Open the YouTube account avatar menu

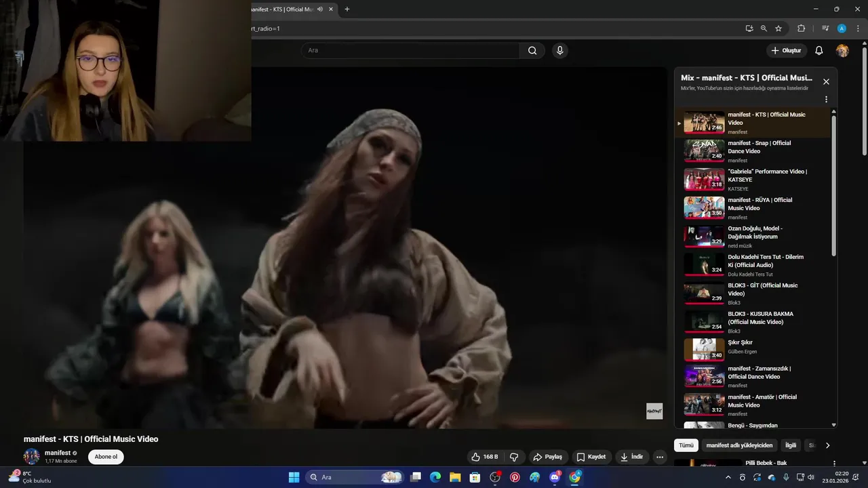[842, 51]
